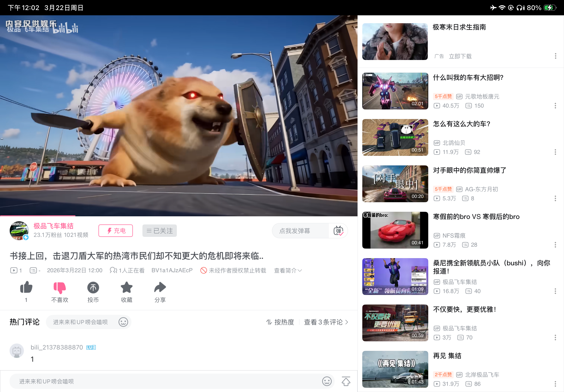The width and height of the screenshot is (564, 392).
Task: Open title 寒假前的bro VS 寒假后的bro
Action: pyautogui.click(x=476, y=217)
